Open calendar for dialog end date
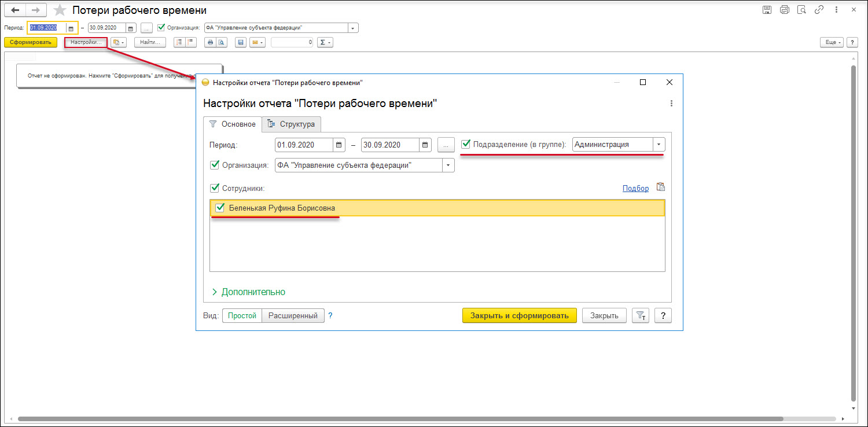The height and width of the screenshot is (427, 868). pyautogui.click(x=425, y=145)
